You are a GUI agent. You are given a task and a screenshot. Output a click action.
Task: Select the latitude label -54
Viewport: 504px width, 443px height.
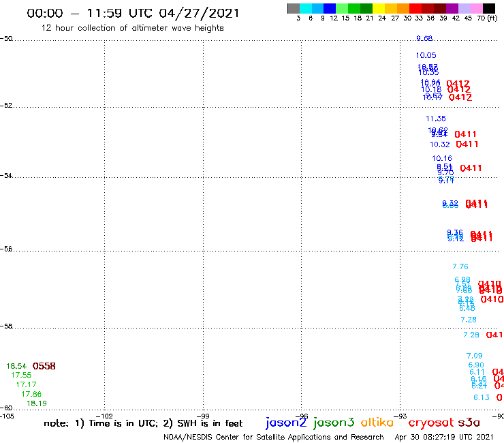pyautogui.click(x=6, y=175)
